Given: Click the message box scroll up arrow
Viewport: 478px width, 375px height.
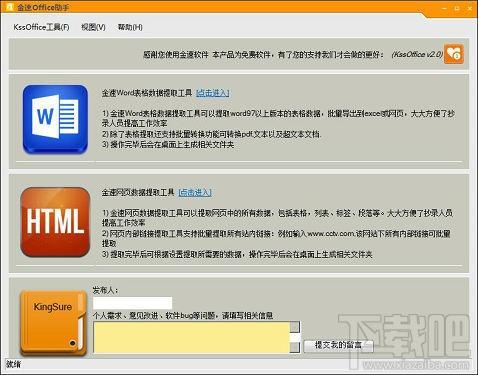Looking at the screenshot, I should click(295, 327).
